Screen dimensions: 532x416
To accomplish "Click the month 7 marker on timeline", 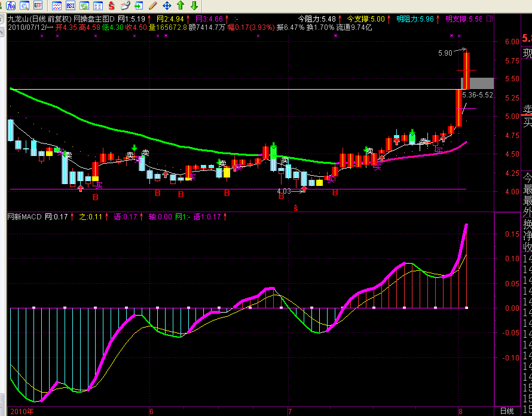I will click(289, 411).
